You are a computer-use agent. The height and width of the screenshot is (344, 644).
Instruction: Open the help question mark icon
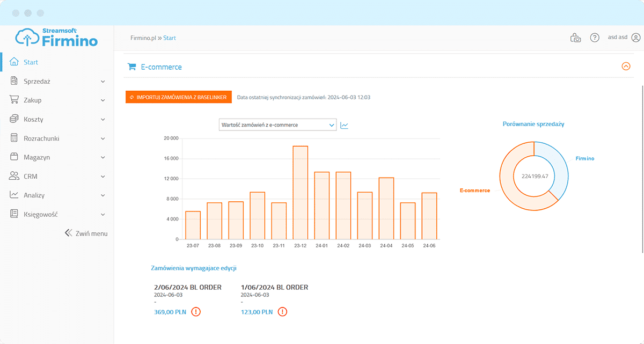point(595,38)
